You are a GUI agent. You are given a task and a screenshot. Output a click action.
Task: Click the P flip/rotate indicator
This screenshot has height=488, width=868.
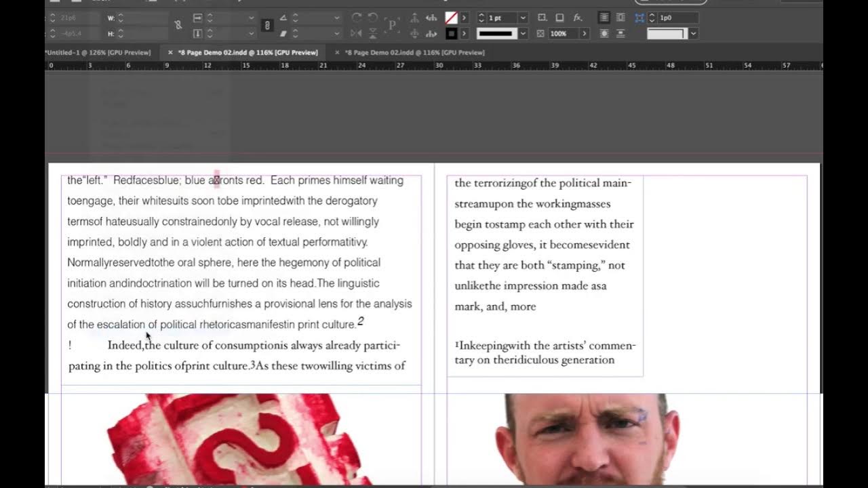[x=392, y=25]
